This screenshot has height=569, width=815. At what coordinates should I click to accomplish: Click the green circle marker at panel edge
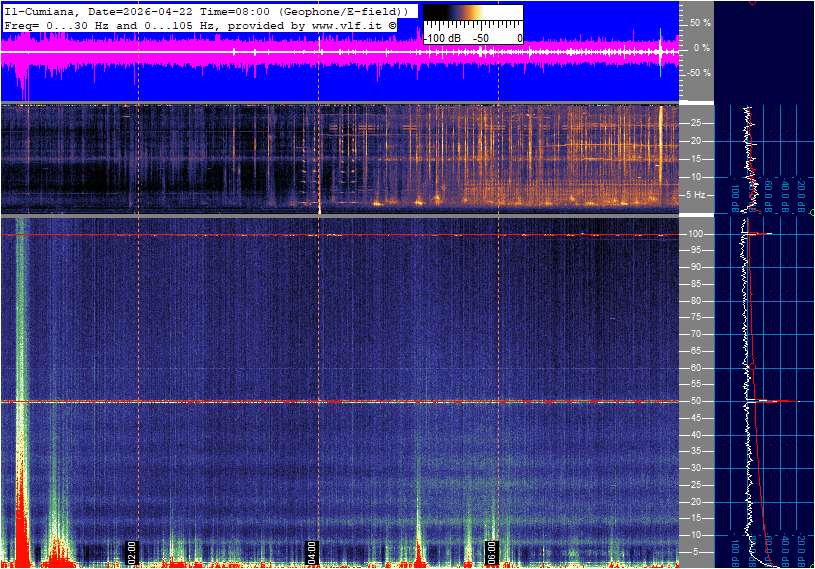812,213
